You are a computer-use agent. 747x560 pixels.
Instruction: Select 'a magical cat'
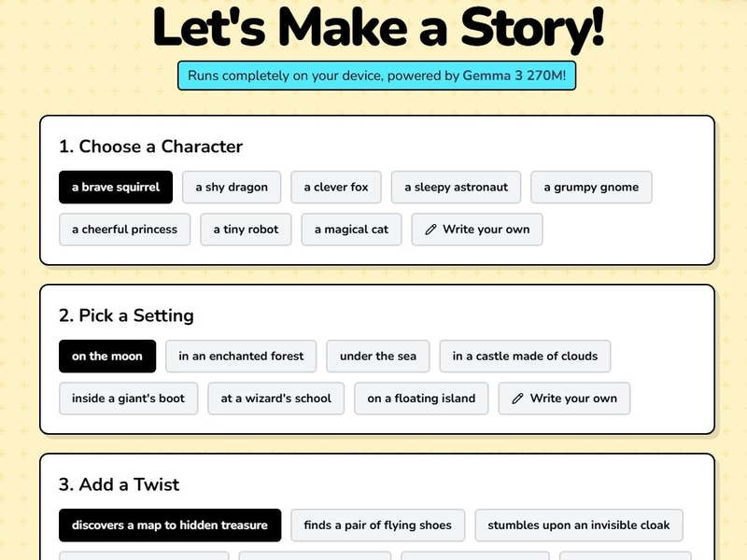[351, 230]
